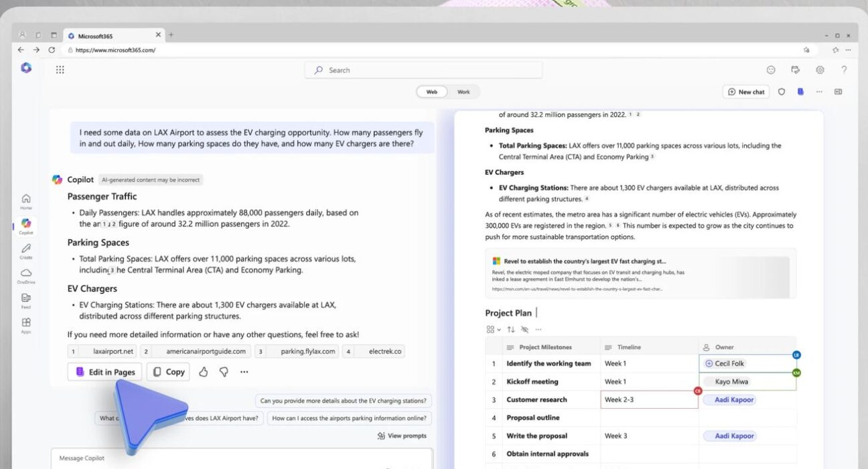868x469 pixels.
Task: Open OneDrive from the sidebar
Action: coord(26,276)
